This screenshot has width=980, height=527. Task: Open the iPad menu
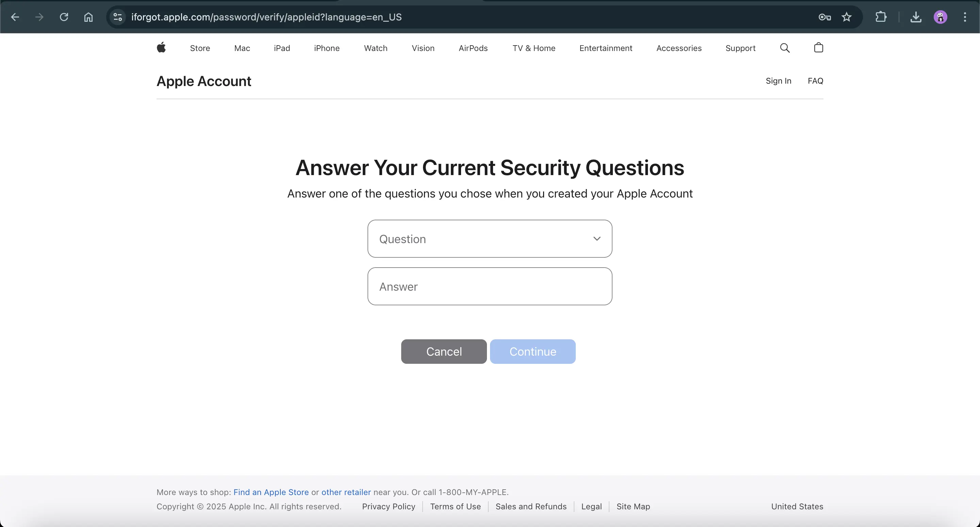click(282, 48)
